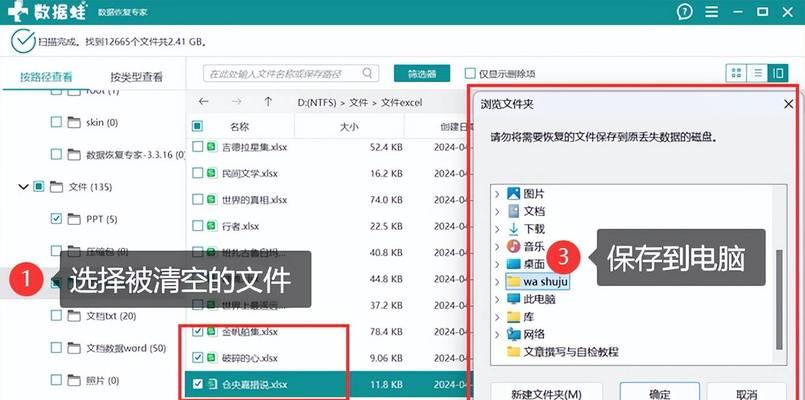Check the 世界的真相.xlsx file checkbox

coord(197,200)
